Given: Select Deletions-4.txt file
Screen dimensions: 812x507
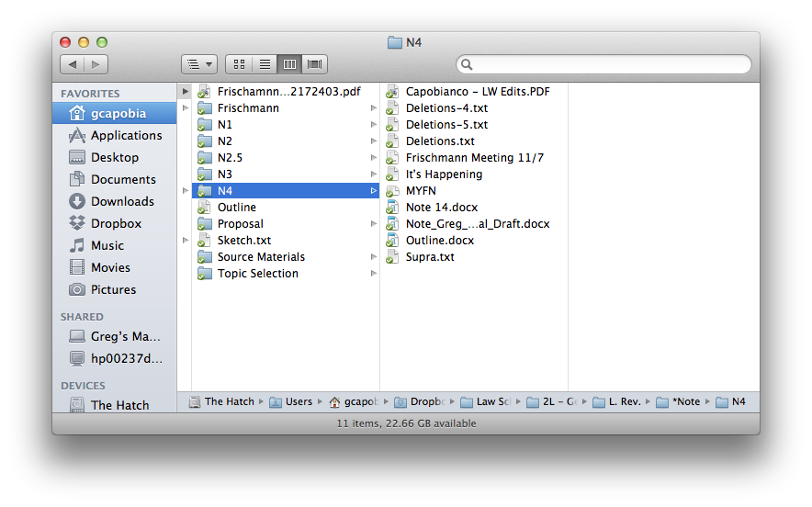Looking at the screenshot, I should (x=474, y=108).
